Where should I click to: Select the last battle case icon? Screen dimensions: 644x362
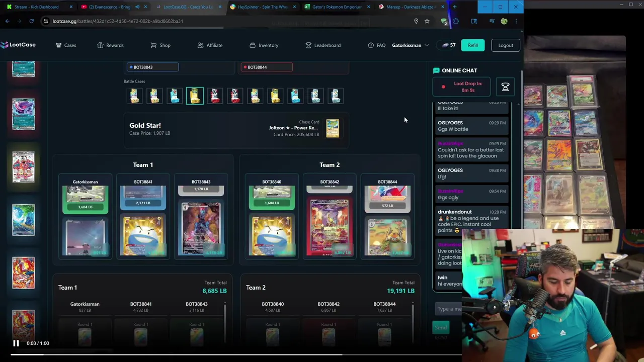(x=336, y=96)
